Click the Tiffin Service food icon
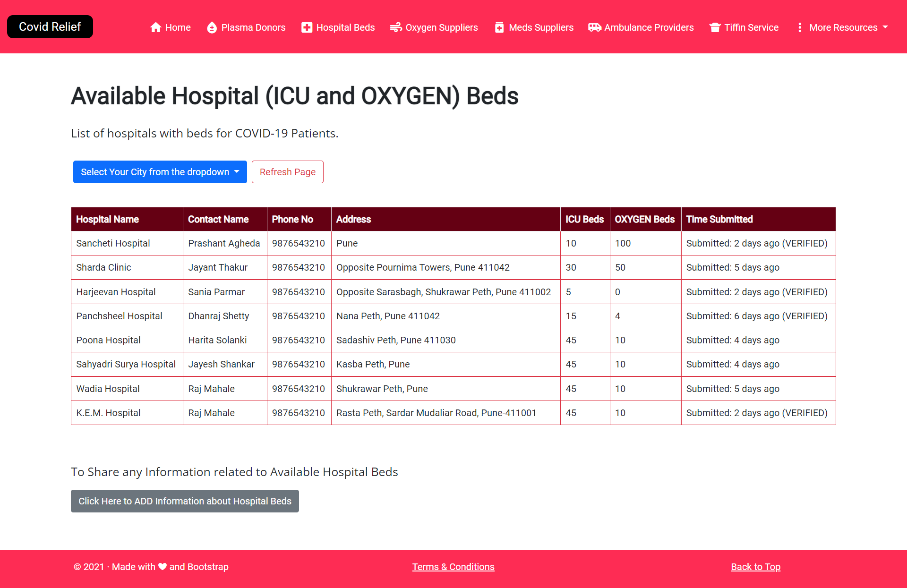The width and height of the screenshot is (907, 588). pos(715,27)
